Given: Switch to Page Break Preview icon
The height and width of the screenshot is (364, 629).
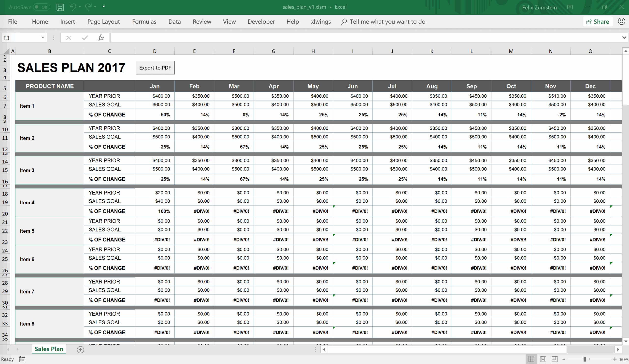Looking at the screenshot, I should [555, 359].
